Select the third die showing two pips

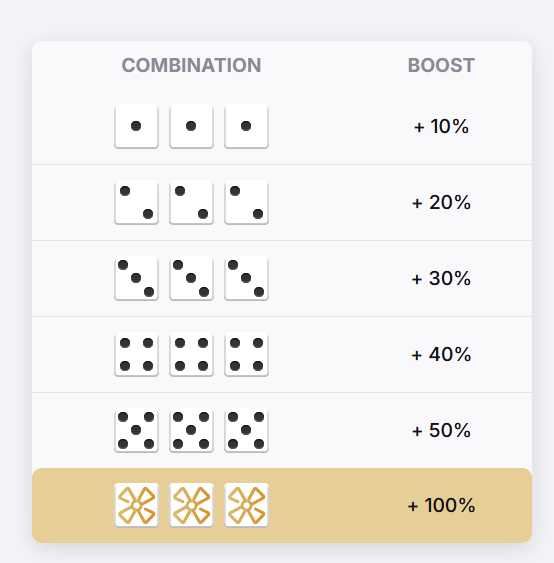[246, 203]
